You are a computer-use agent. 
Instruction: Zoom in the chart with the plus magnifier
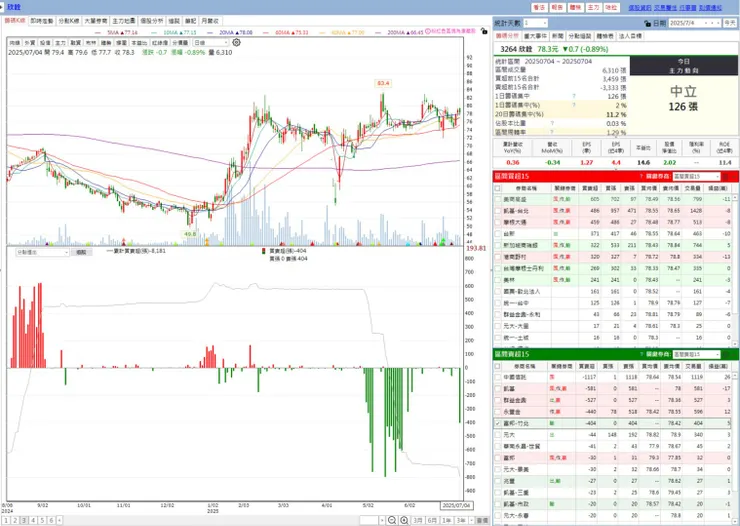point(404,520)
